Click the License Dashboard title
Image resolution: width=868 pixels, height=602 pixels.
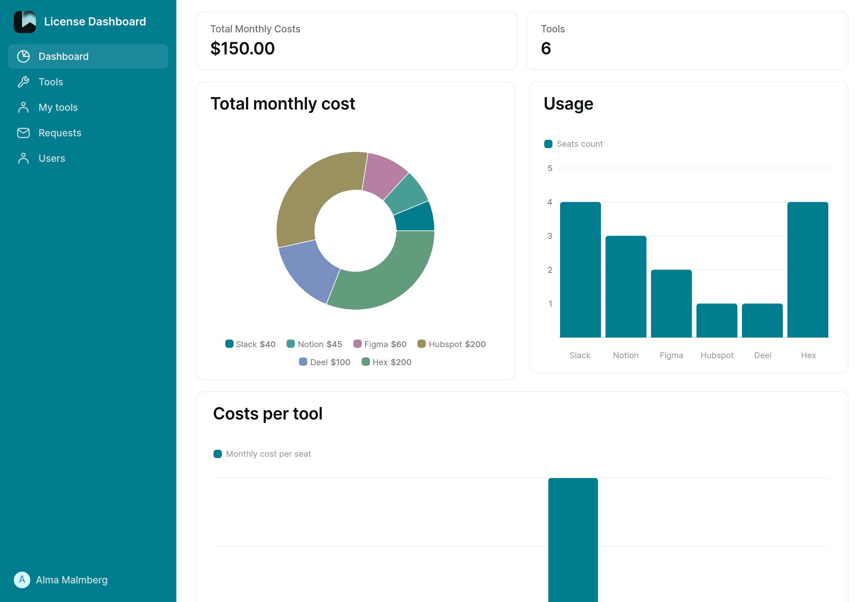95,21
